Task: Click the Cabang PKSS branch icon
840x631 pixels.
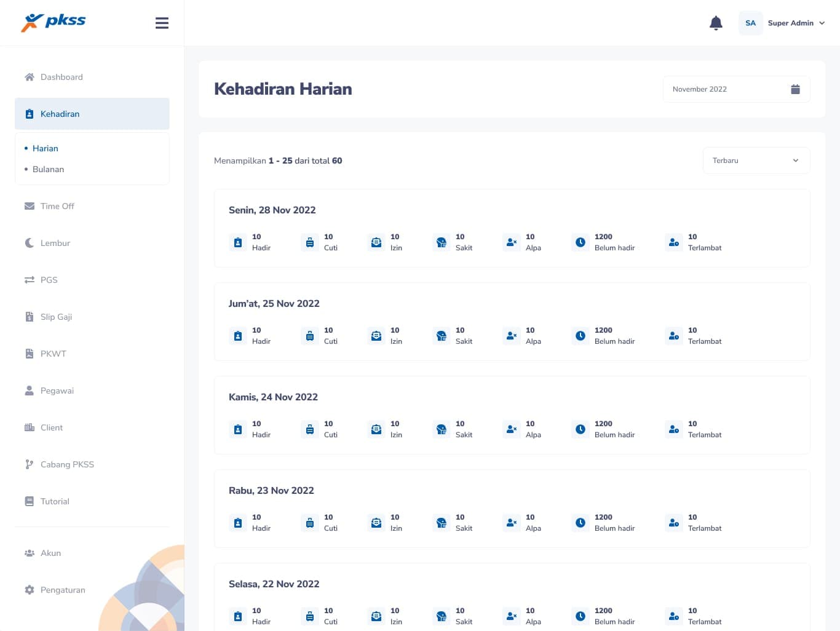Action: coord(30,464)
